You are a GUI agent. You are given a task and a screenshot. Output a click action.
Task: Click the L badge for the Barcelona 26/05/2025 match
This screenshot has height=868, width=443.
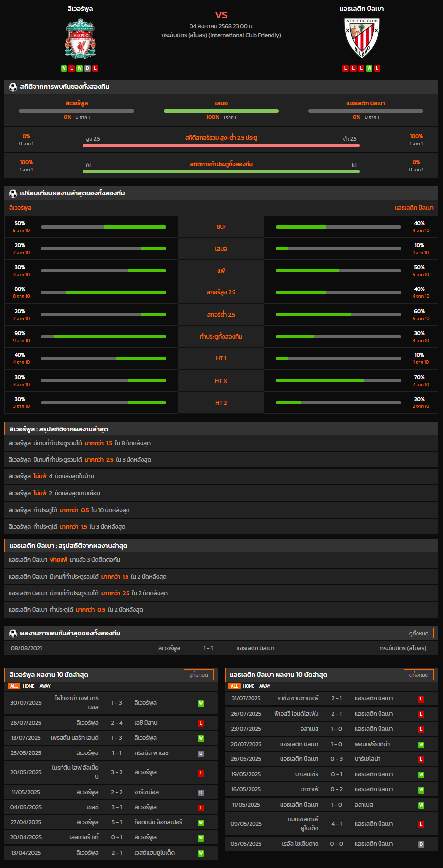421,759
